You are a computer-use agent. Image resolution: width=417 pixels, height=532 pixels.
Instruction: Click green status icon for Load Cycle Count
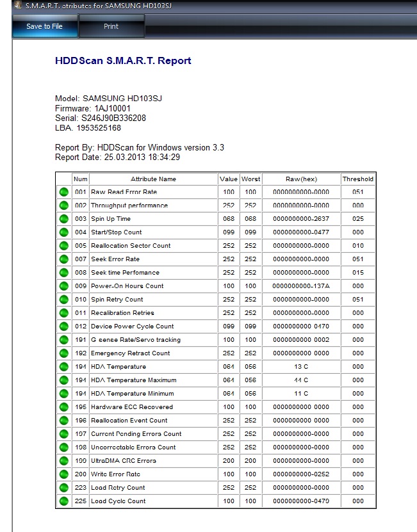[63, 501]
